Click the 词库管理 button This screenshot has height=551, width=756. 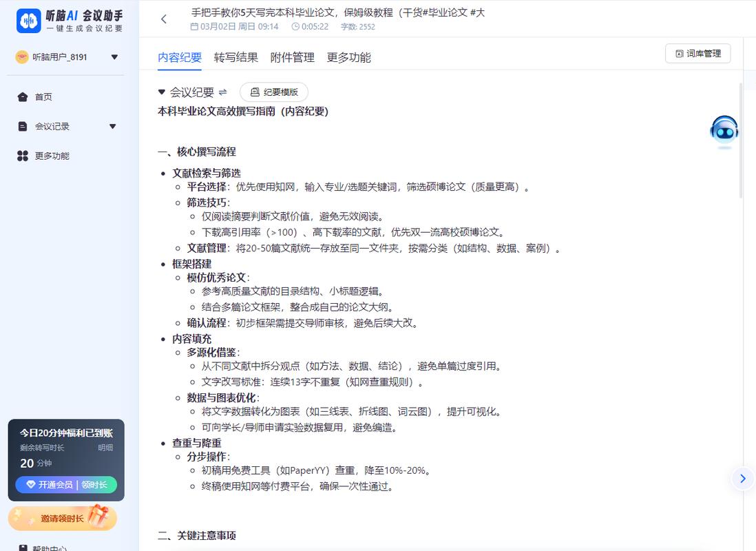tap(697, 53)
